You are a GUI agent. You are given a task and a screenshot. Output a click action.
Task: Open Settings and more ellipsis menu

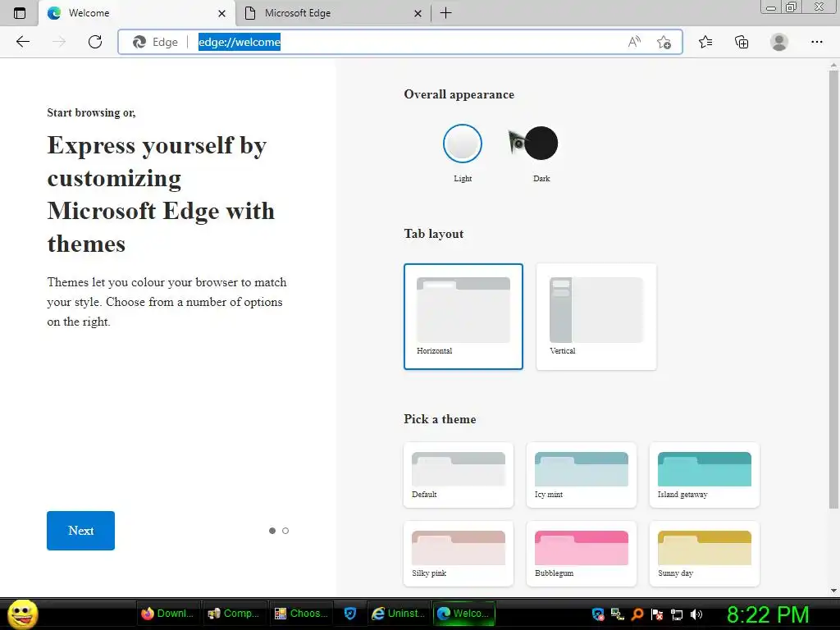point(816,42)
